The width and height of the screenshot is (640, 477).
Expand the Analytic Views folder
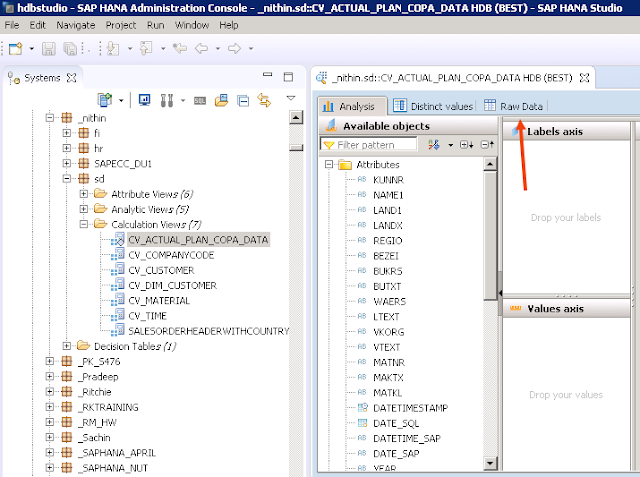click(84, 209)
